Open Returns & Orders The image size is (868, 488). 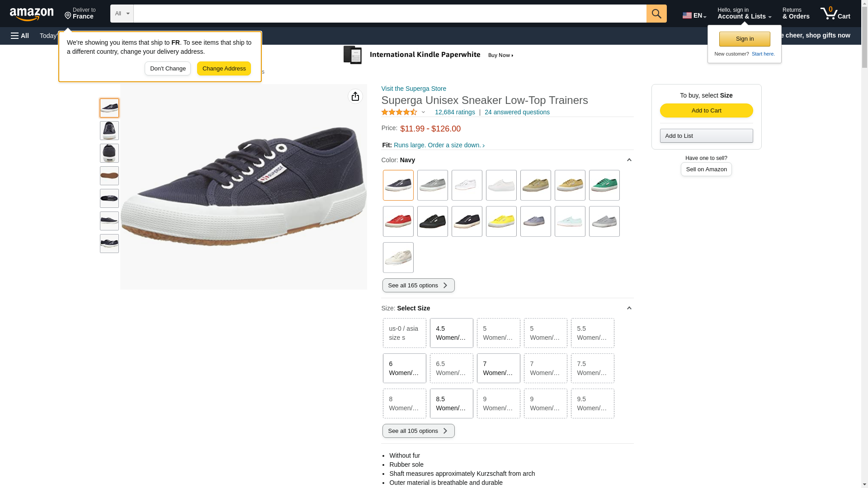[x=796, y=14]
